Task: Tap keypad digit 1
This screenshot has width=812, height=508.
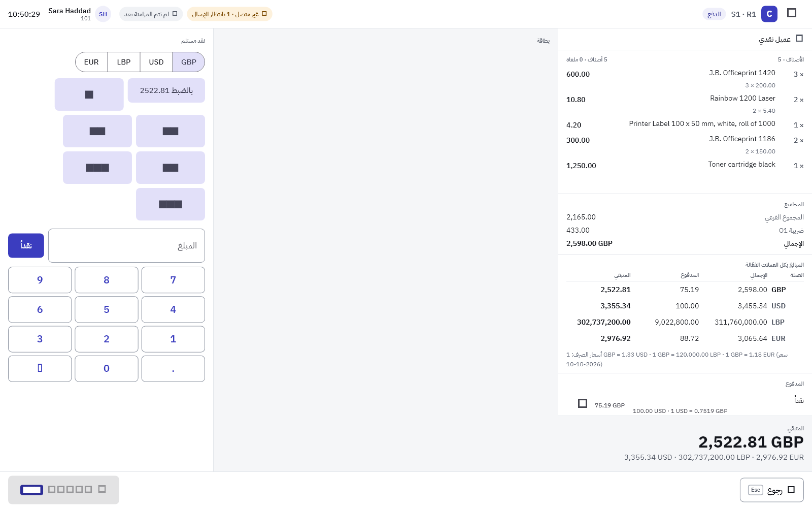Action: pos(173,339)
